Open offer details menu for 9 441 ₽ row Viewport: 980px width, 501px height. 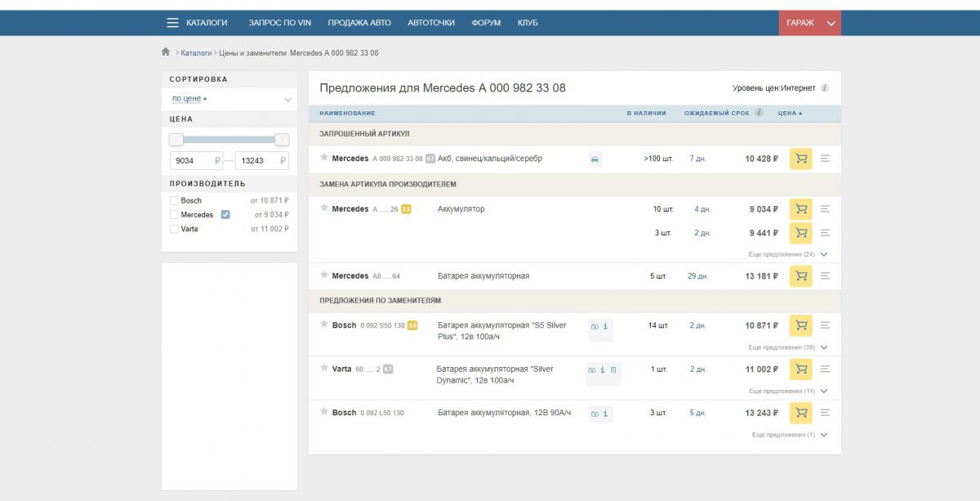pyautogui.click(x=825, y=233)
